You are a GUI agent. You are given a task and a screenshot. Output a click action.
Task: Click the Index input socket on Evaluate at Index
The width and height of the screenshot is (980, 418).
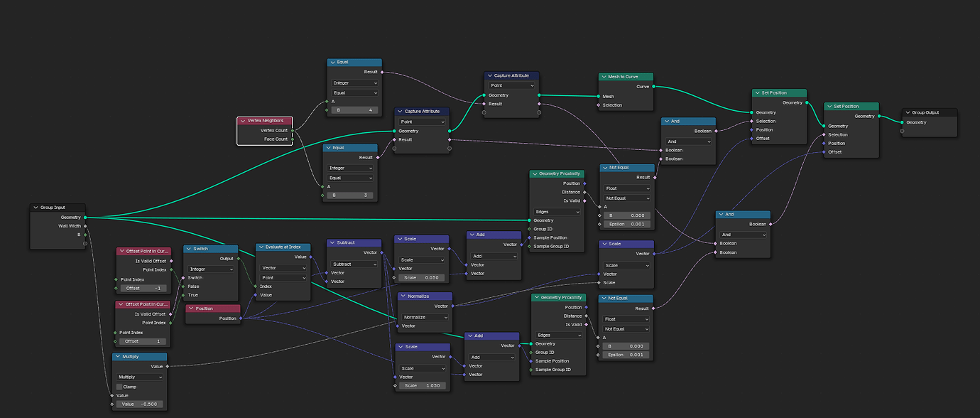256,286
